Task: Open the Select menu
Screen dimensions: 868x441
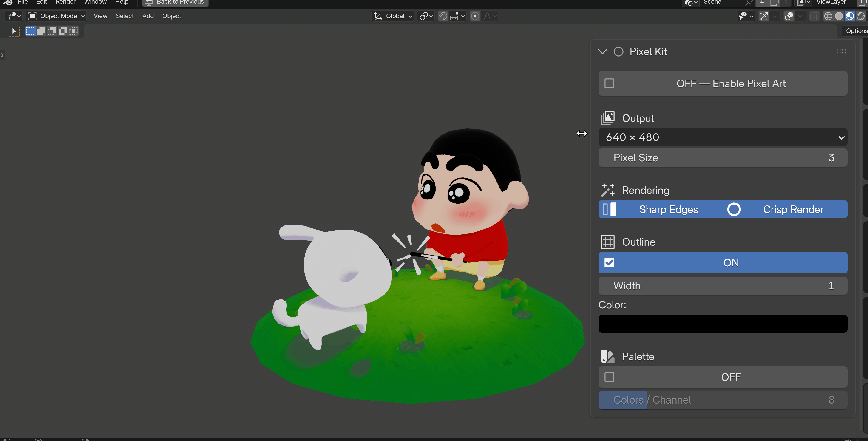Action: click(125, 16)
